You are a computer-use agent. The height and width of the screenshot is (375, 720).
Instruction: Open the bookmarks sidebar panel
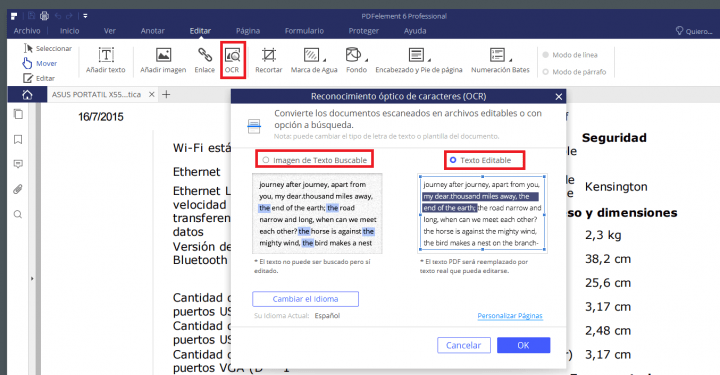18,139
